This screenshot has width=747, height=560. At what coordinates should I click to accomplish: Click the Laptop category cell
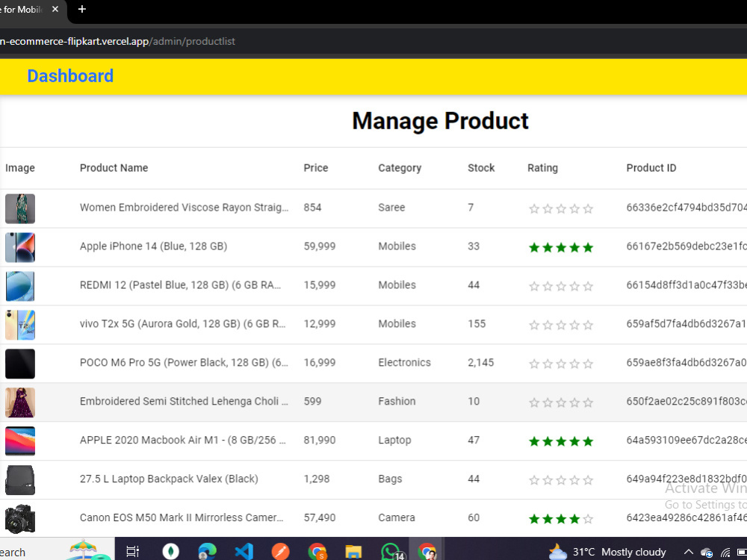tap(394, 441)
